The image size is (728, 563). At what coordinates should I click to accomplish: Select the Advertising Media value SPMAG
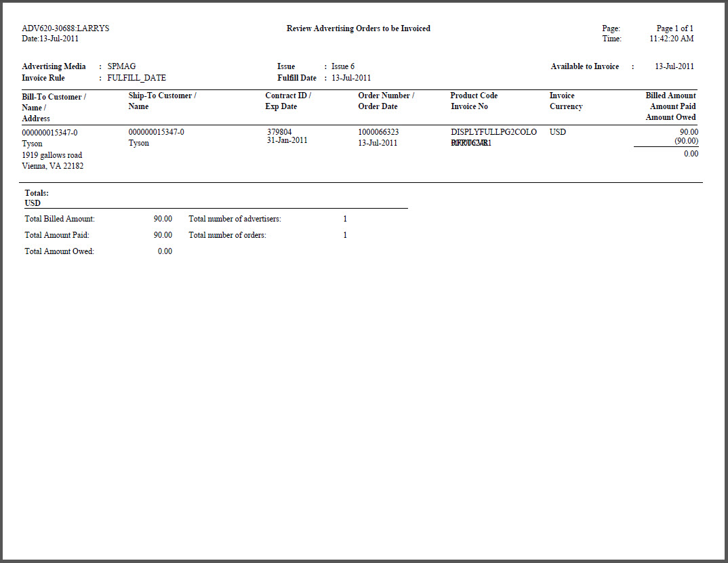click(121, 66)
